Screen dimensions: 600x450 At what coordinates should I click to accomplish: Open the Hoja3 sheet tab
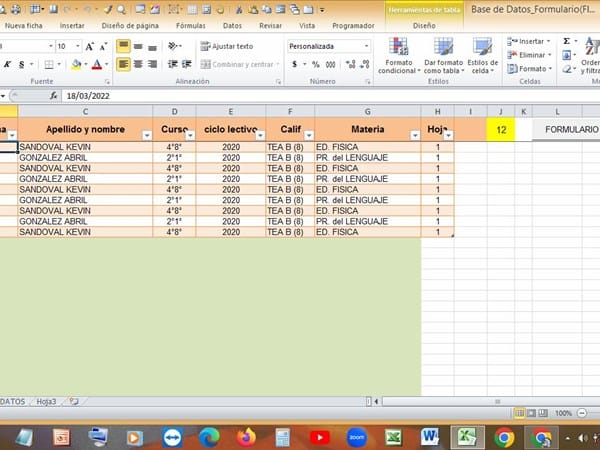(x=46, y=401)
